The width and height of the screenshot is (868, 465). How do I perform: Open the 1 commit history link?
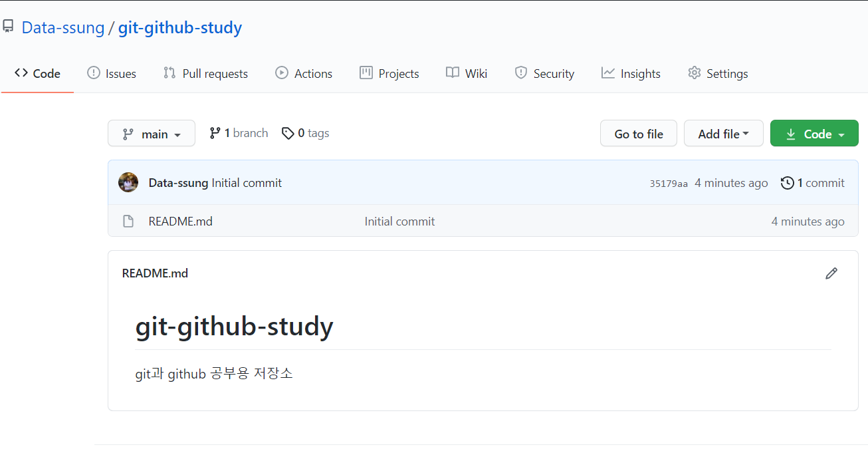pyautogui.click(x=813, y=183)
